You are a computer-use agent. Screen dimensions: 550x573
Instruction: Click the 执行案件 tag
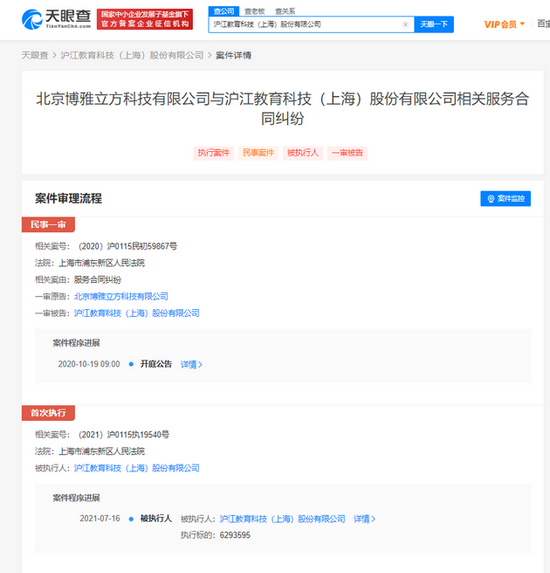click(213, 153)
